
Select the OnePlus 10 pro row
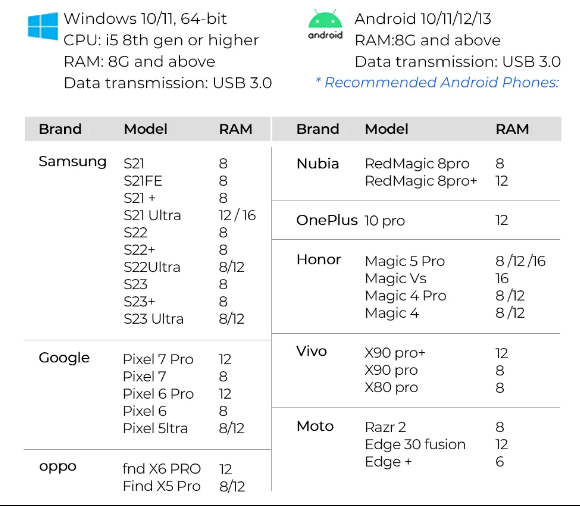[x=402, y=220]
